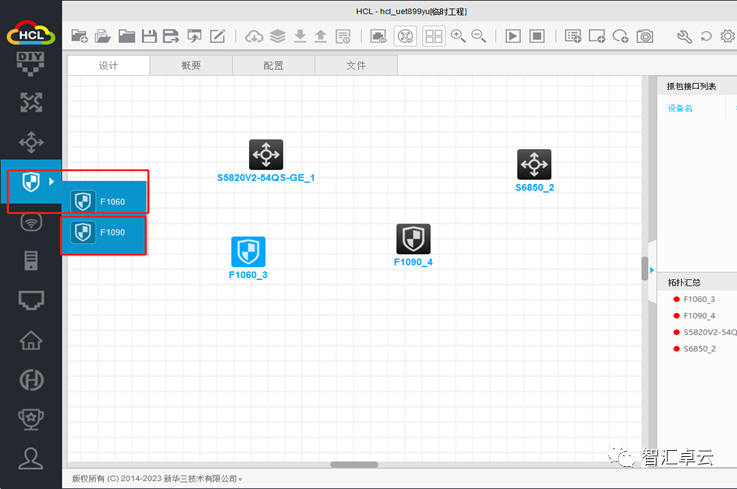Save the project with floppy icon
Image resolution: width=737 pixels, height=489 pixels.
pyautogui.click(x=149, y=36)
